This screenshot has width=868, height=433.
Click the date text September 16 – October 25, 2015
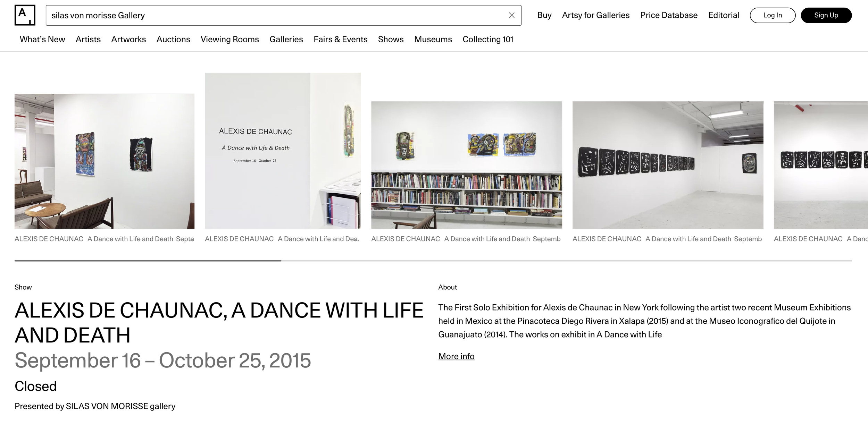[x=162, y=360]
